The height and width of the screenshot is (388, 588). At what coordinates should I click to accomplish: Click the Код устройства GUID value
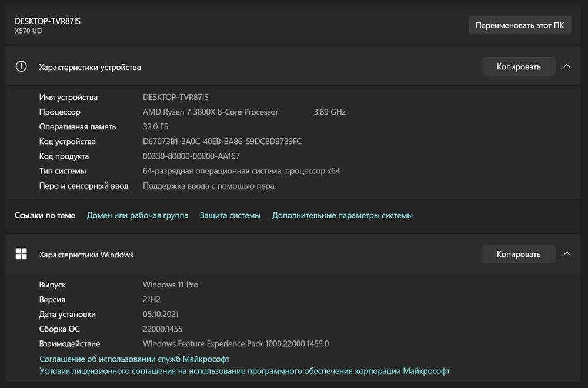point(222,142)
